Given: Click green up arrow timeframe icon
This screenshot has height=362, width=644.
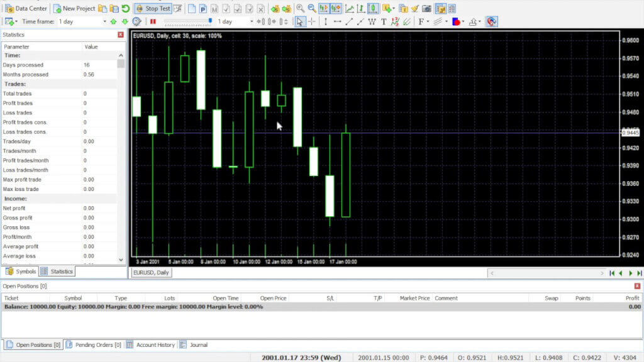Looking at the screenshot, I should point(113,21).
